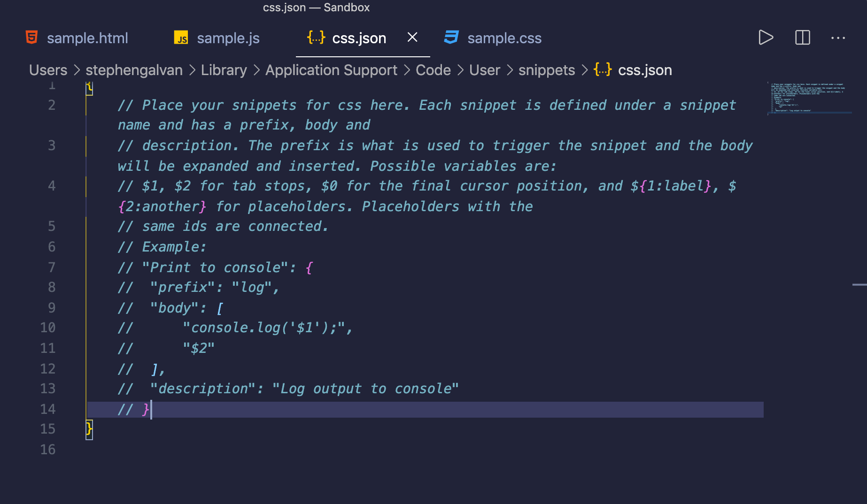The width and height of the screenshot is (867, 504).
Task: Click the JSON braces icon on css.json tab
Action: click(315, 37)
